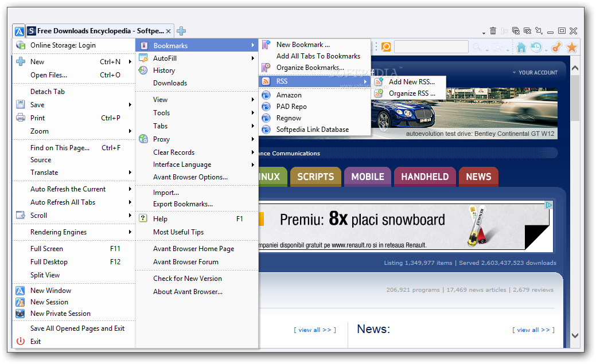Open the tab list dropdown arrow
This screenshot has width=596, height=364.
[484, 33]
